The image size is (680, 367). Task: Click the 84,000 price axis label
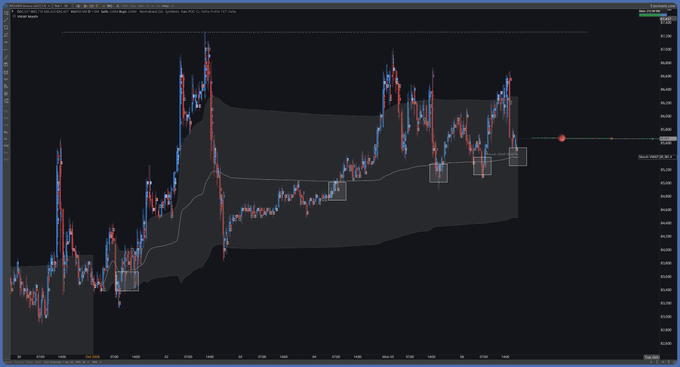tap(666, 250)
